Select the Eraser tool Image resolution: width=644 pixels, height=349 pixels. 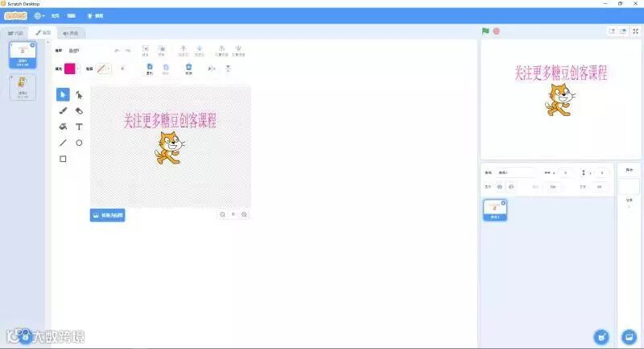click(79, 110)
